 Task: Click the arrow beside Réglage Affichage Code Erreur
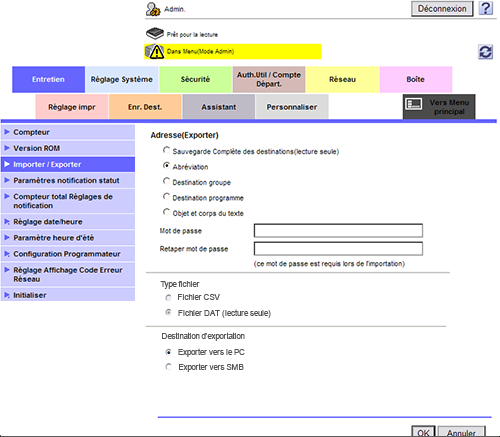coord(7,270)
